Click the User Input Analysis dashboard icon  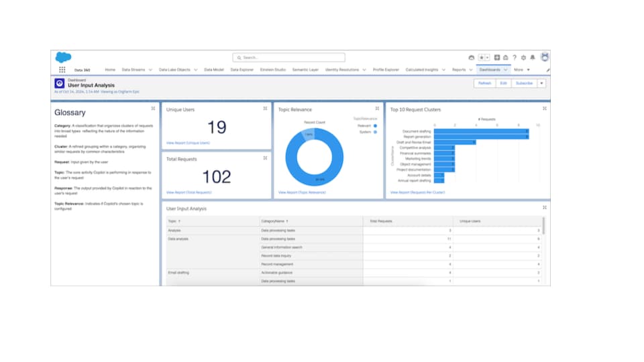pos(60,83)
